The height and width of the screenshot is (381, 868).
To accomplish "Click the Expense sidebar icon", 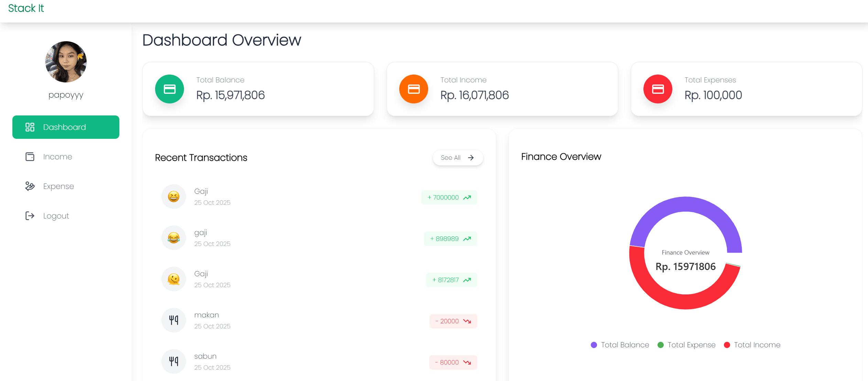I will [30, 186].
